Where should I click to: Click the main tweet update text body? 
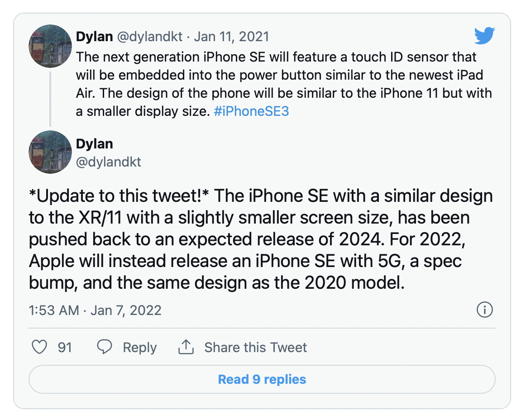tap(261, 239)
